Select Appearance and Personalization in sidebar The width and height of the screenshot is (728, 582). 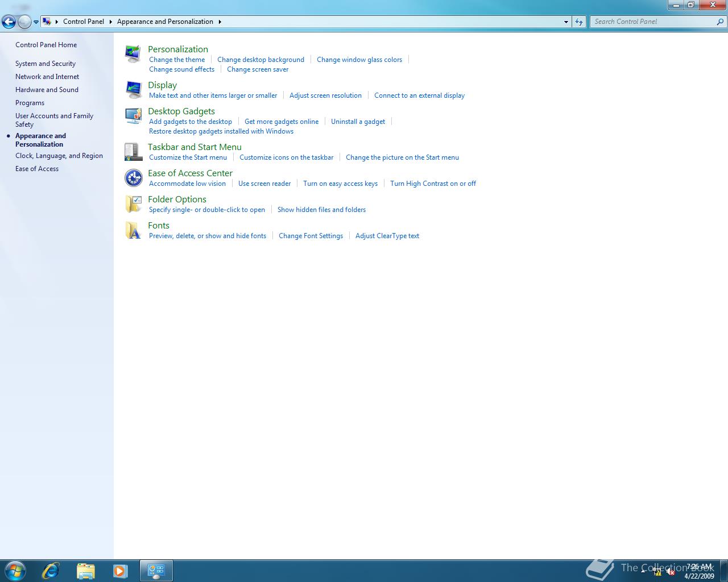[x=40, y=140]
